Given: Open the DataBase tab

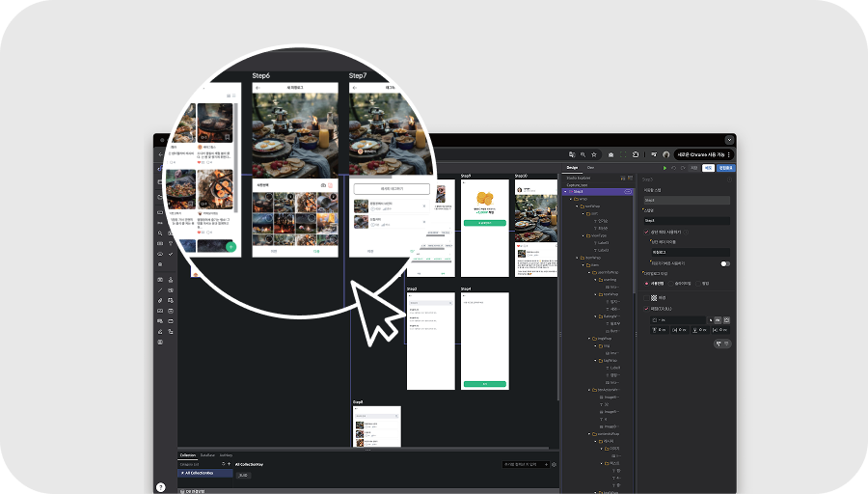Looking at the screenshot, I should point(206,454).
